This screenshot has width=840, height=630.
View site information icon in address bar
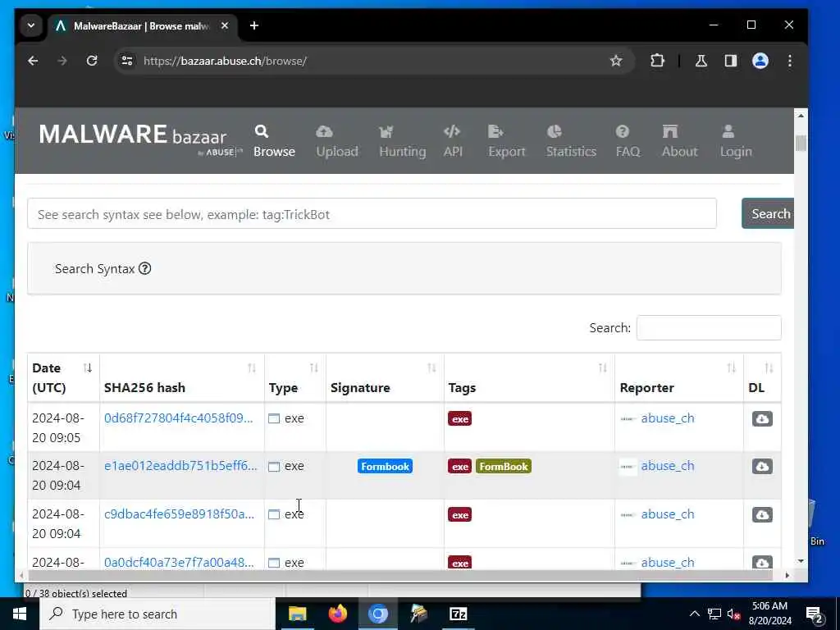[x=127, y=61]
